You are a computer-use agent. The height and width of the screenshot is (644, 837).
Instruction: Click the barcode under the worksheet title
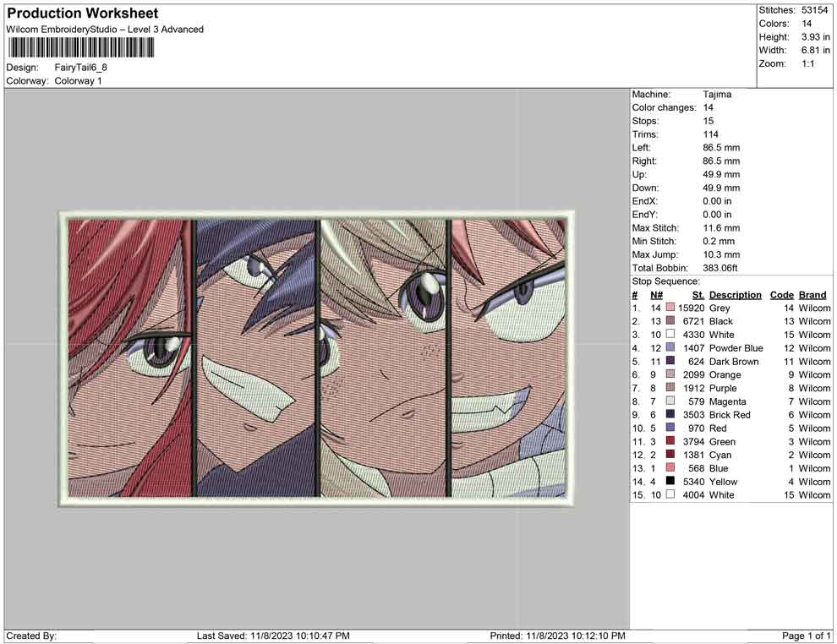(80, 48)
